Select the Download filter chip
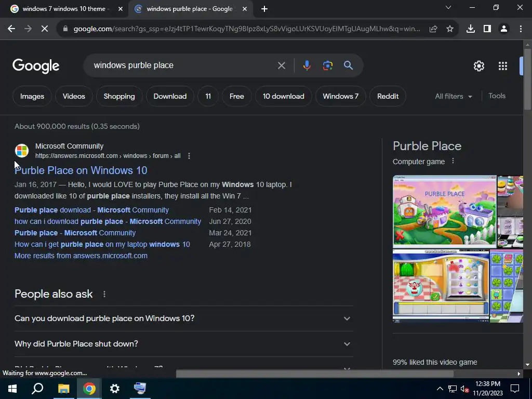Viewport: 532px width, 399px height. (x=170, y=96)
